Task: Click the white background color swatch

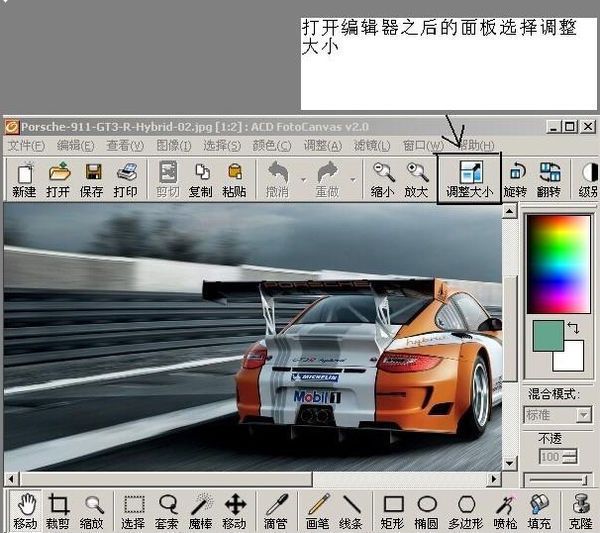Action: pos(573,360)
